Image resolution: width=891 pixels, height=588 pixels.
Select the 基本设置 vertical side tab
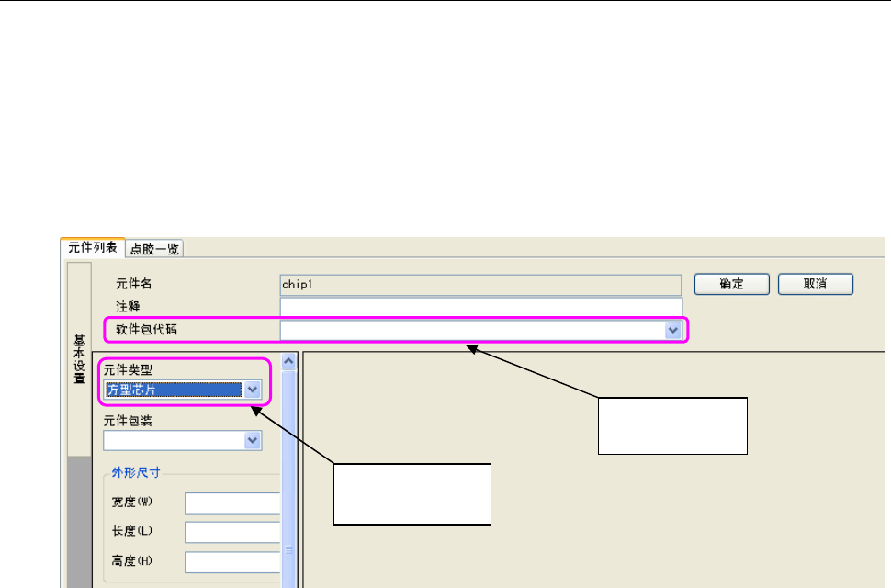(x=80, y=359)
